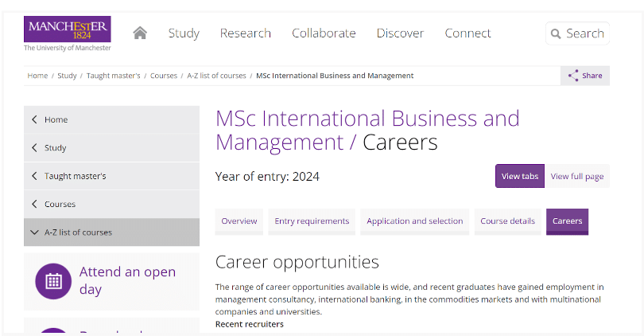Click the share icon in breadcrumb bar

coord(573,76)
